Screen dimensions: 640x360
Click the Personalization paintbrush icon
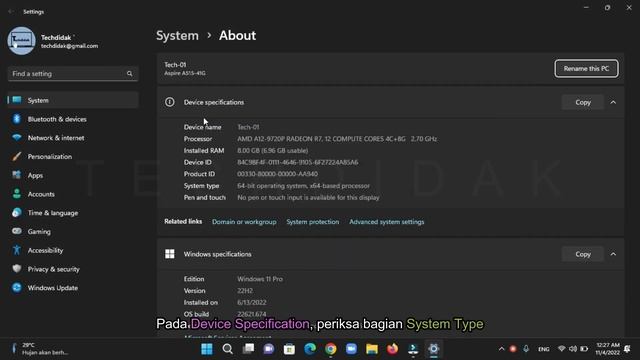(17, 156)
